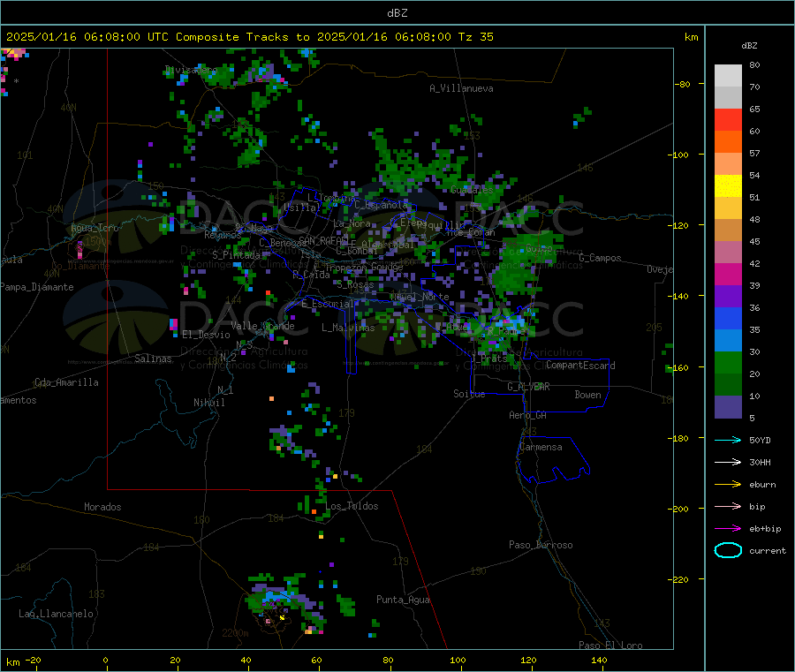Click the composite tracks timestamp header

(x=249, y=37)
